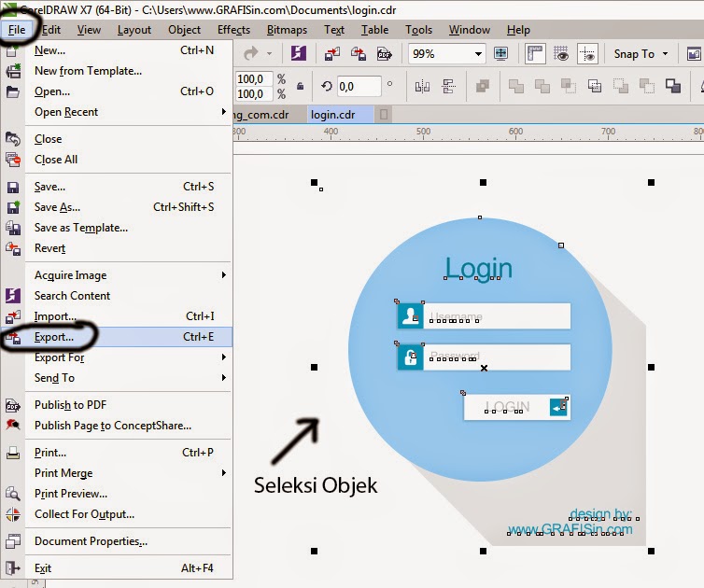Open redo history dropdown arrow
Screen dimensions: 704x588
point(270,54)
